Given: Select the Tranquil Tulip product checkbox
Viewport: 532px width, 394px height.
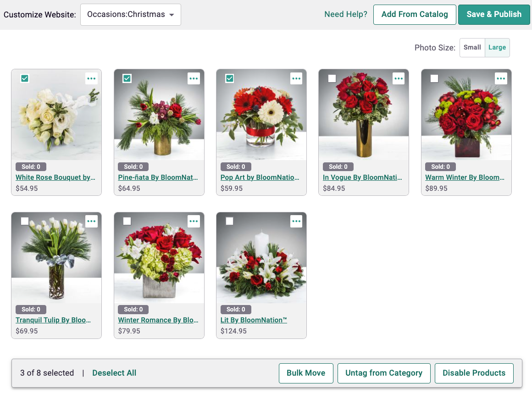Looking at the screenshot, I should [25, 221].
